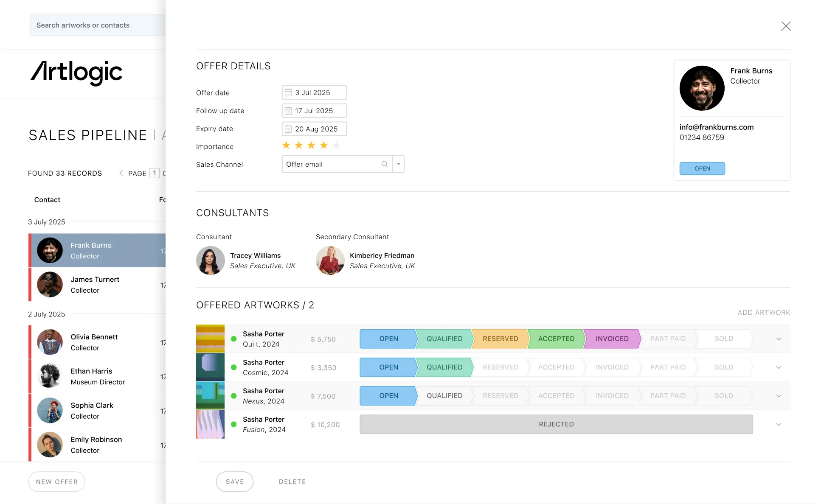Set Cosmic stage to Reserved
This screenshot has height=504, width=821.
tap(500, 367)
